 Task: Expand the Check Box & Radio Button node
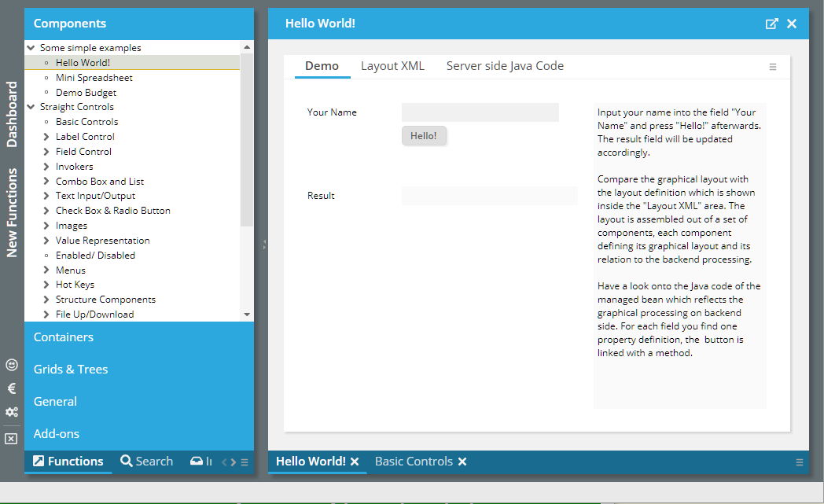[x=46, y=211]
